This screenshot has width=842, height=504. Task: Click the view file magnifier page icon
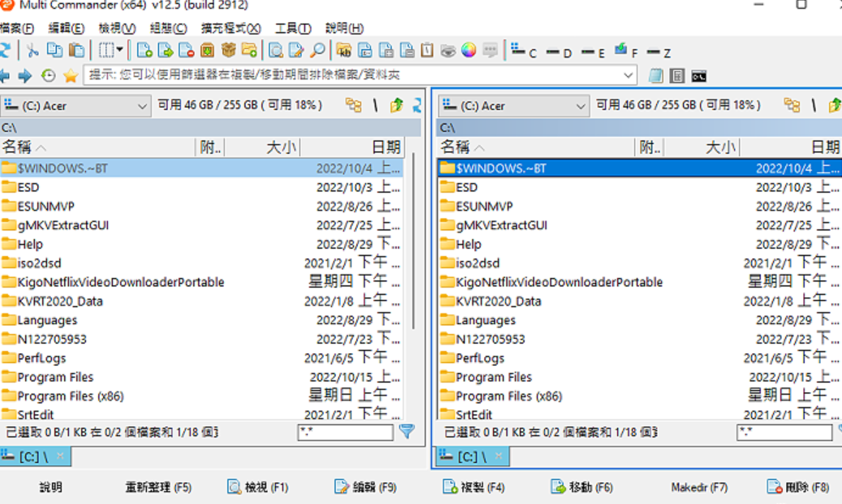[x=275, y=50]
